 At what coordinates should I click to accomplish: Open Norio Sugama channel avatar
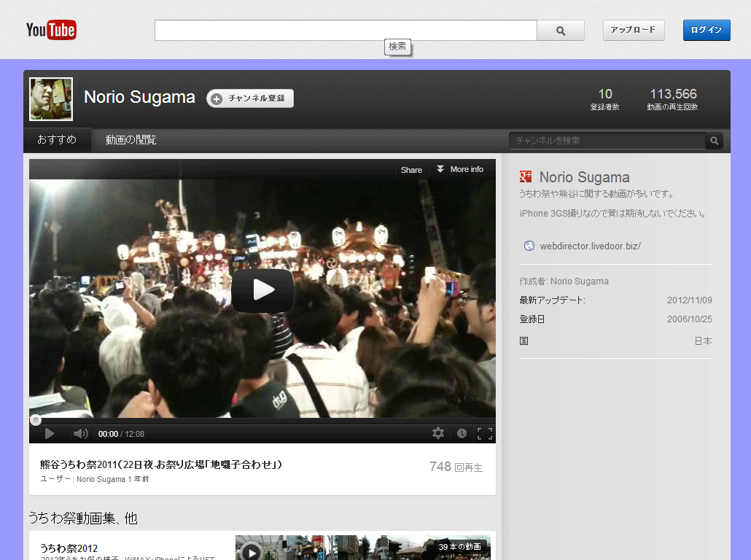(51, 99)
